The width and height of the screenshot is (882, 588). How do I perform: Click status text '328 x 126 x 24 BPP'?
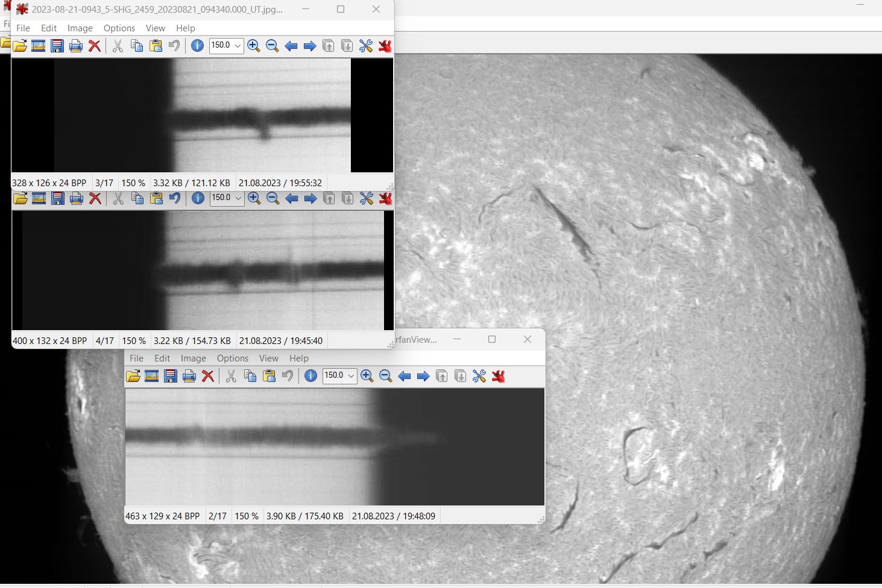click(49, 183)
